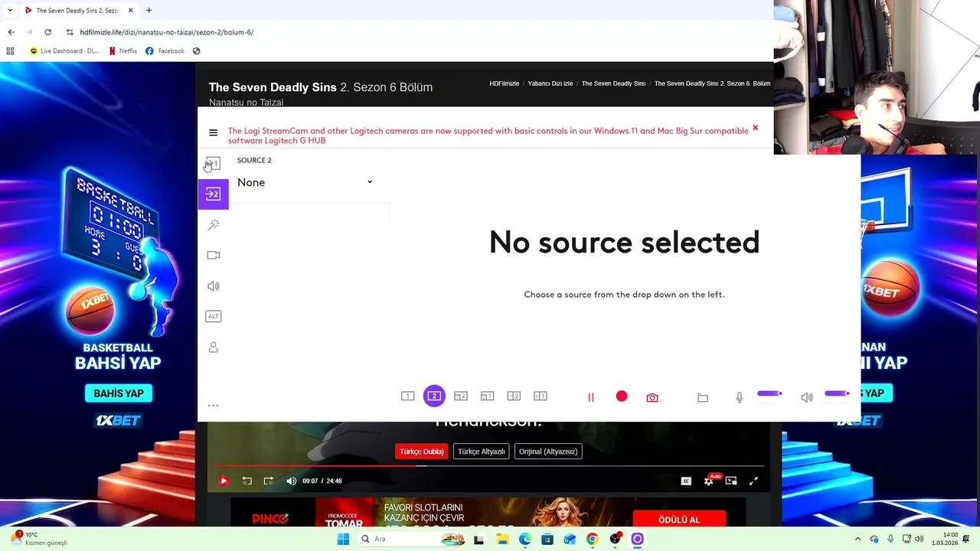
Task: Click the Chrome address bar URL
Action: [x=167, y=32]
